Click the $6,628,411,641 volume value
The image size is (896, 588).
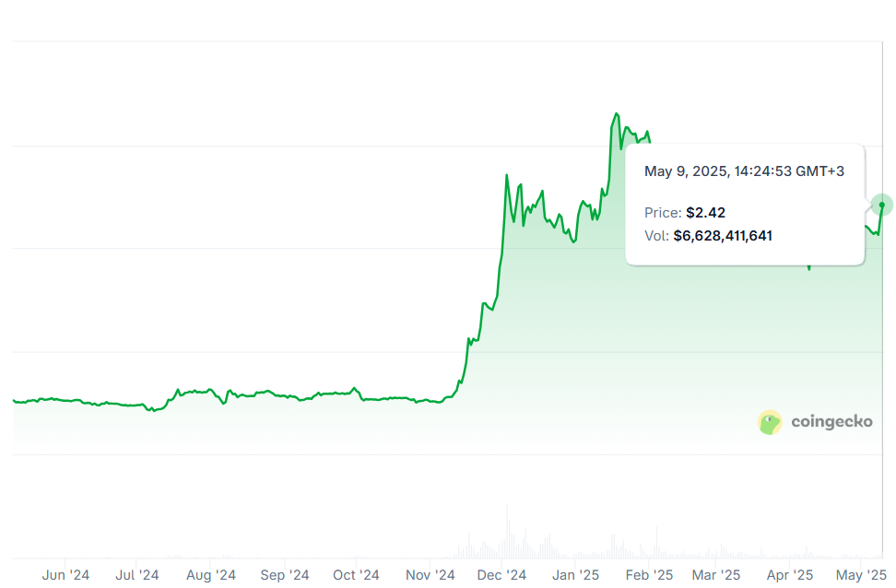tap(723, 236)
